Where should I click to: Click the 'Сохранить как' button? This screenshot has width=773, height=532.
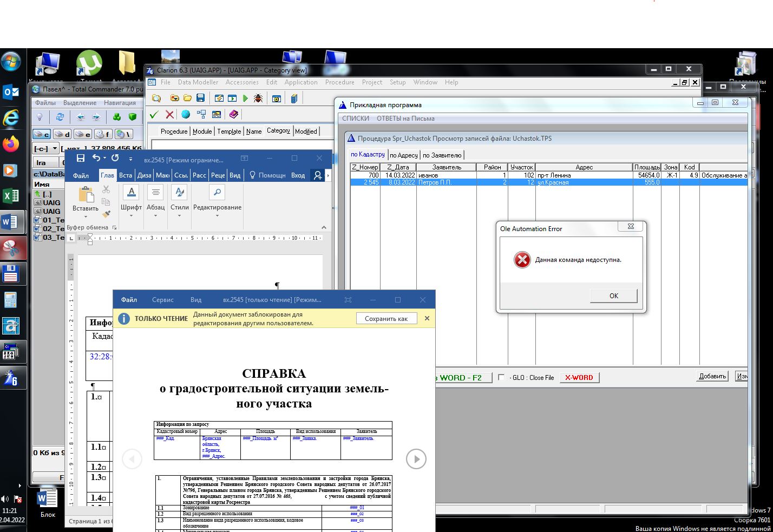click(x=386, y=319)
